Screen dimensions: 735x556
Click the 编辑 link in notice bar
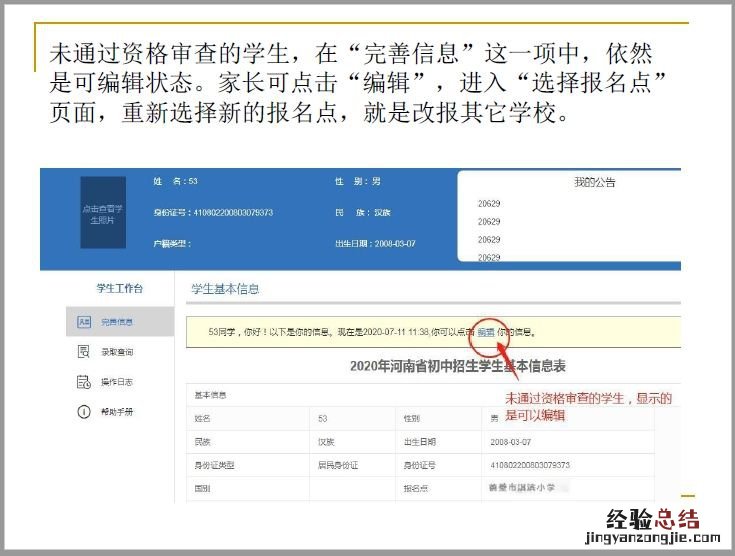(485, 331)
